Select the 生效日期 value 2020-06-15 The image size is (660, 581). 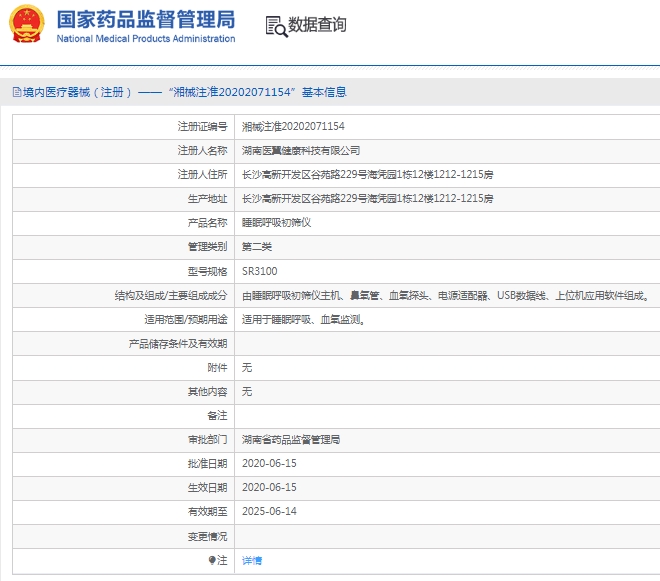pos(269,488)
